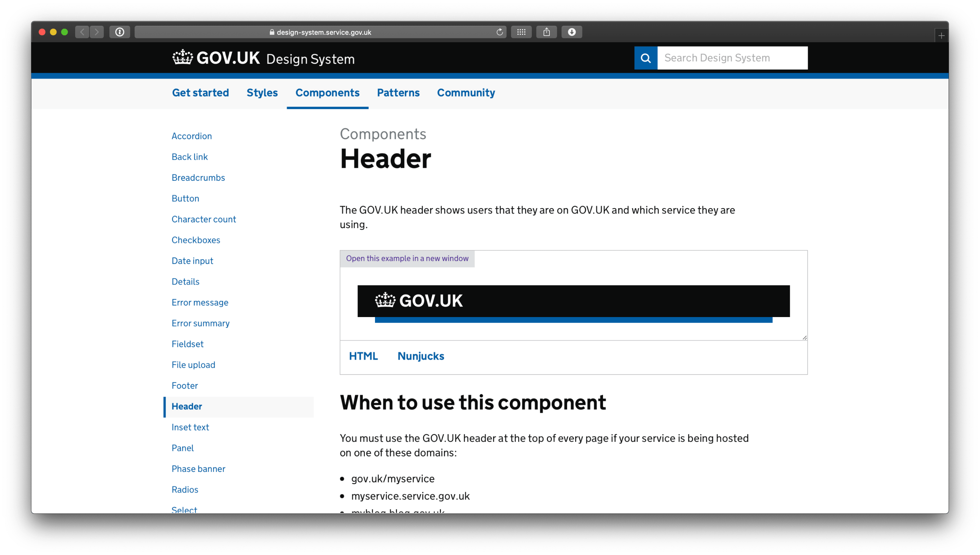Click the grey 'Components' caption above Header

[383, 134]
